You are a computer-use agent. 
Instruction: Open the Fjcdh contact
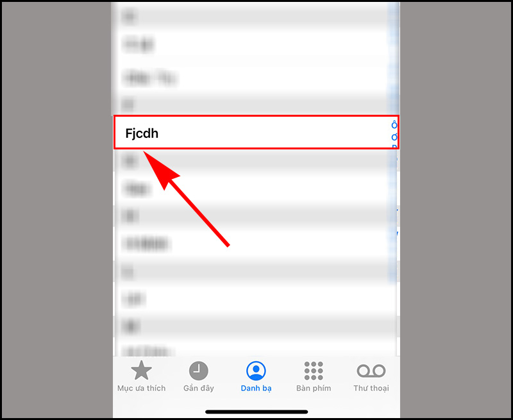click(256, 132)
